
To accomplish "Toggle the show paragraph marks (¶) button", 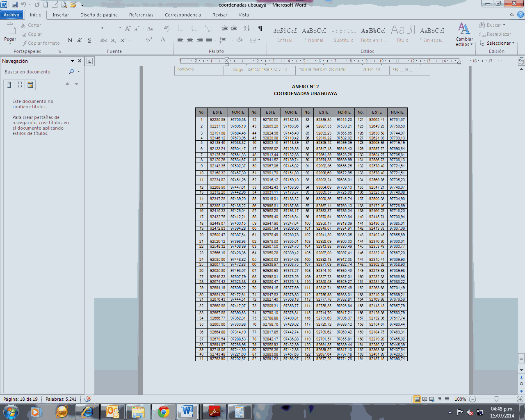I will [260, 28].
